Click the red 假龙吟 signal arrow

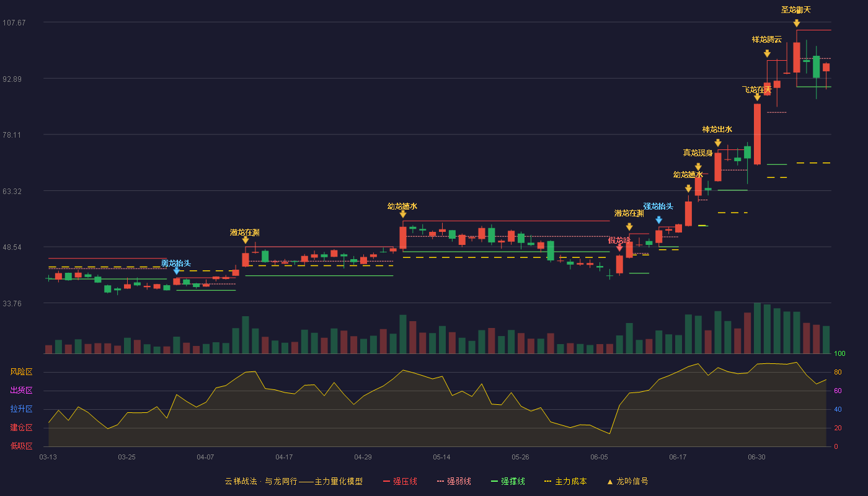(x=619, y=248)
